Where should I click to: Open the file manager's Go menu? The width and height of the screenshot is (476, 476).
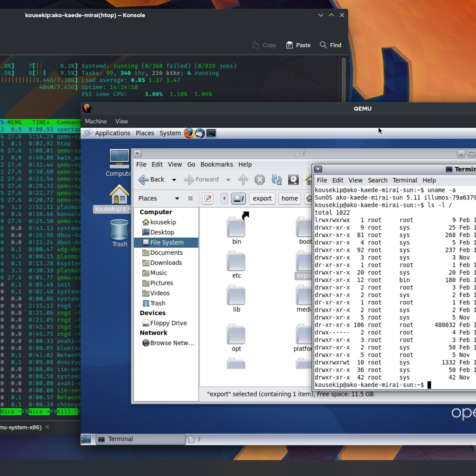[x=191, y=165]
